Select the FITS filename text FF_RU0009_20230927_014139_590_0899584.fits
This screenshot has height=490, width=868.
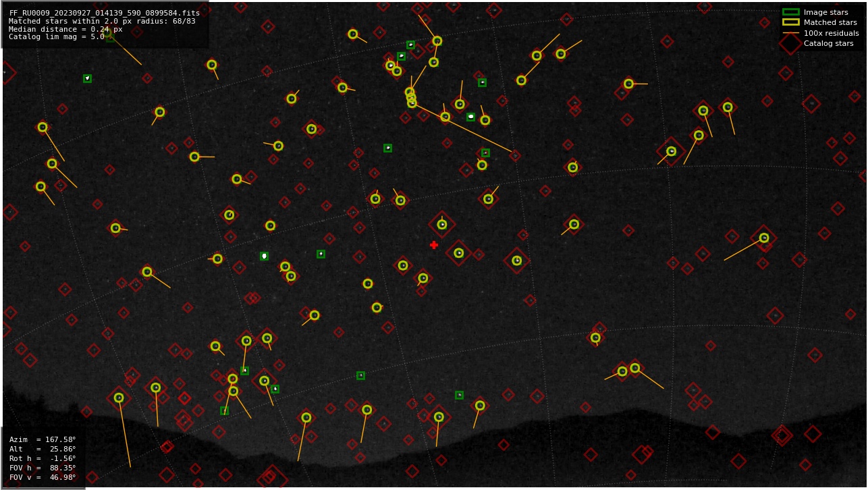(104, 13)
